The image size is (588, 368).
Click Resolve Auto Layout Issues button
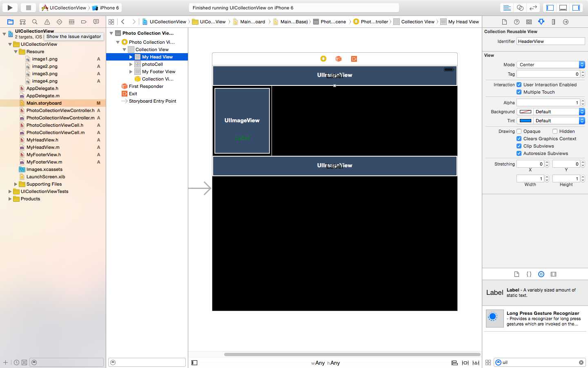476,363
